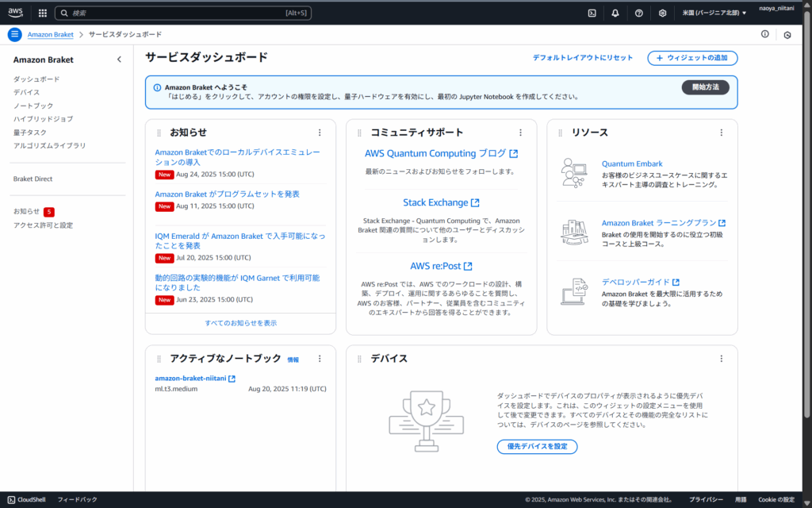
Task: Click the ラーニングプラン books illustration icon
Action: coord(574,233)
